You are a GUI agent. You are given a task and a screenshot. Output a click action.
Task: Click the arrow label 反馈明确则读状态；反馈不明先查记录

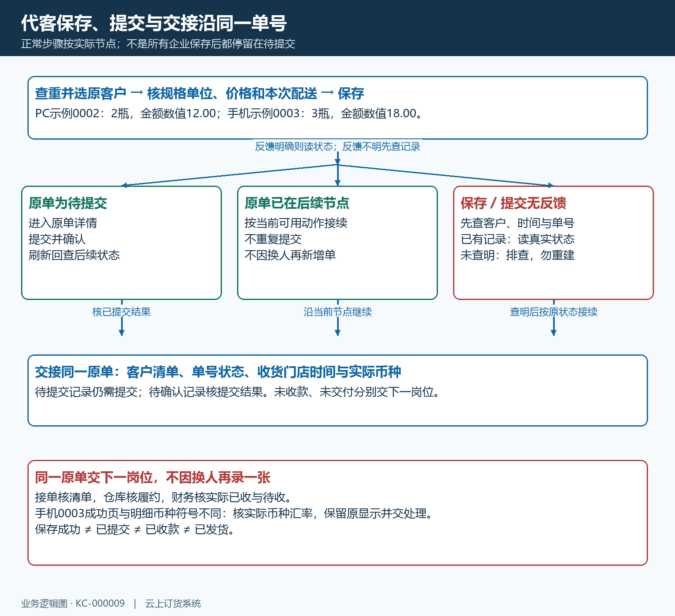tap(337, 146)
